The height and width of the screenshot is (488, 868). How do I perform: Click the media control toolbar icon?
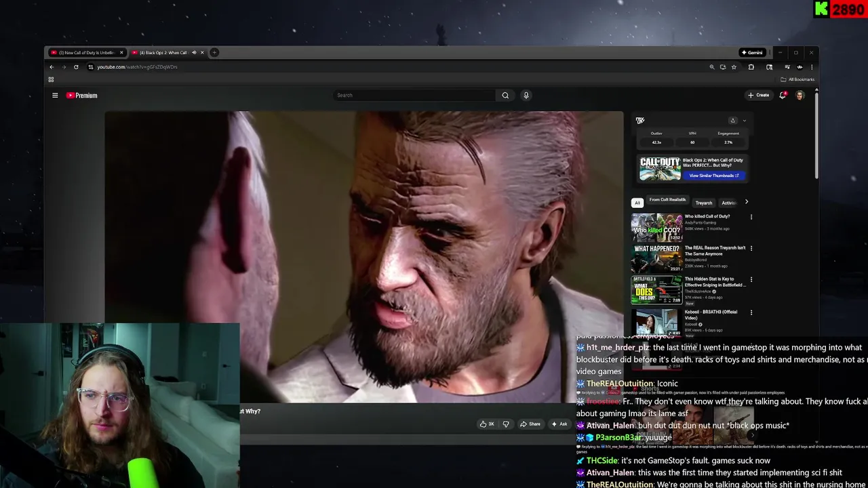[787, 67]
